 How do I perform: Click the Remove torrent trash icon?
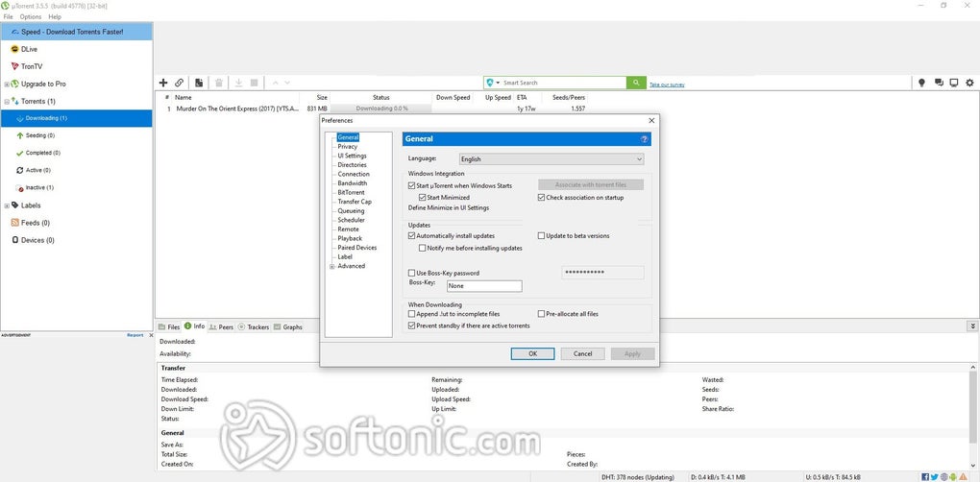point(219,83)
